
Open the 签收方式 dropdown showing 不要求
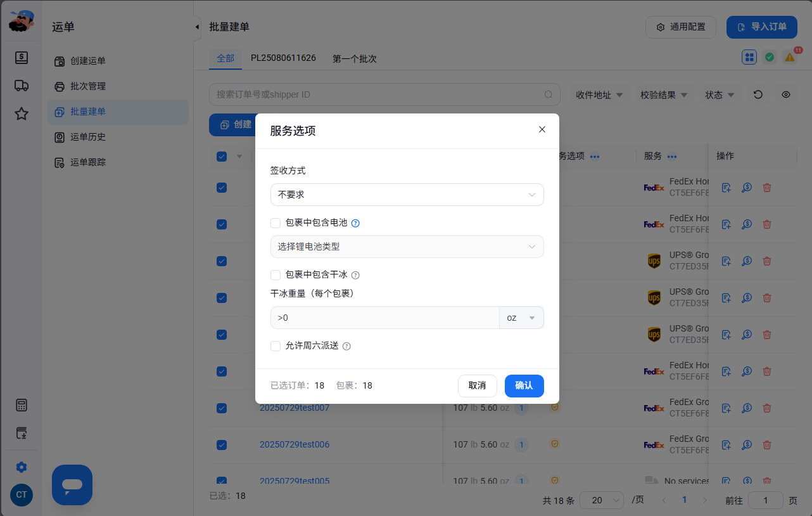pos(407,195)
